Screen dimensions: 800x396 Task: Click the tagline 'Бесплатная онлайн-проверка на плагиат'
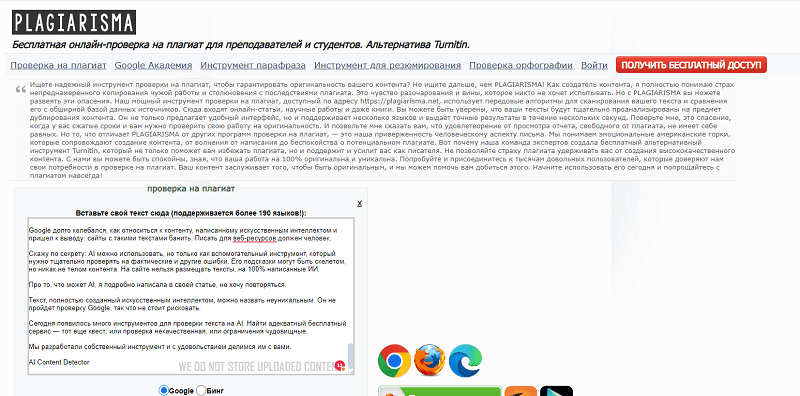click(241, 44)
